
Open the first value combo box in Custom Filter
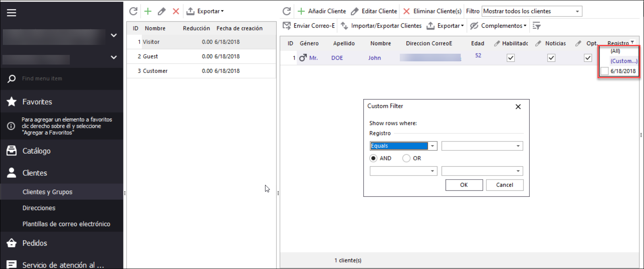pyautogui.click(x=482, y=146)
